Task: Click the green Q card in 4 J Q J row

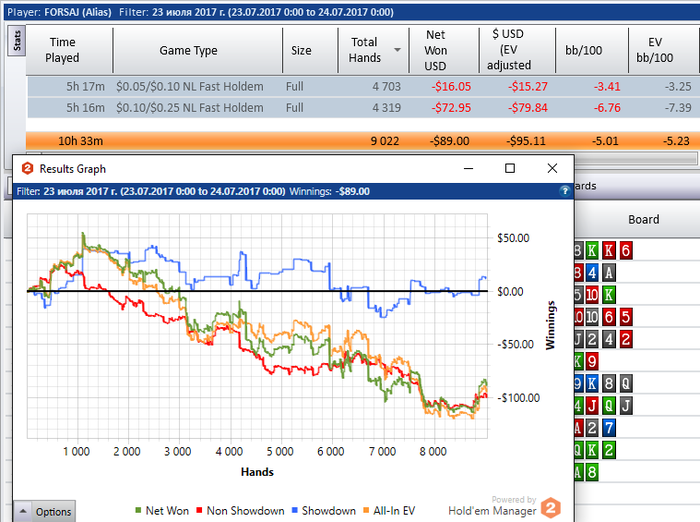Action: tap(609, 406)
